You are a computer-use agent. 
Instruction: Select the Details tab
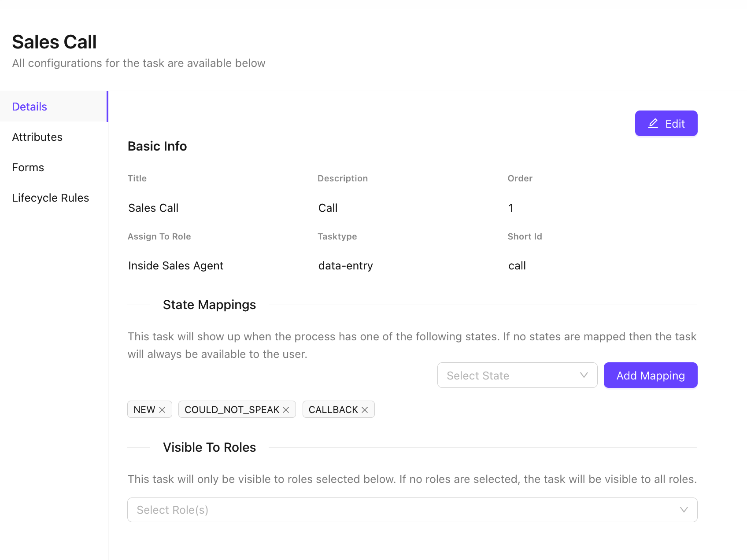click(x=30, y=107)
